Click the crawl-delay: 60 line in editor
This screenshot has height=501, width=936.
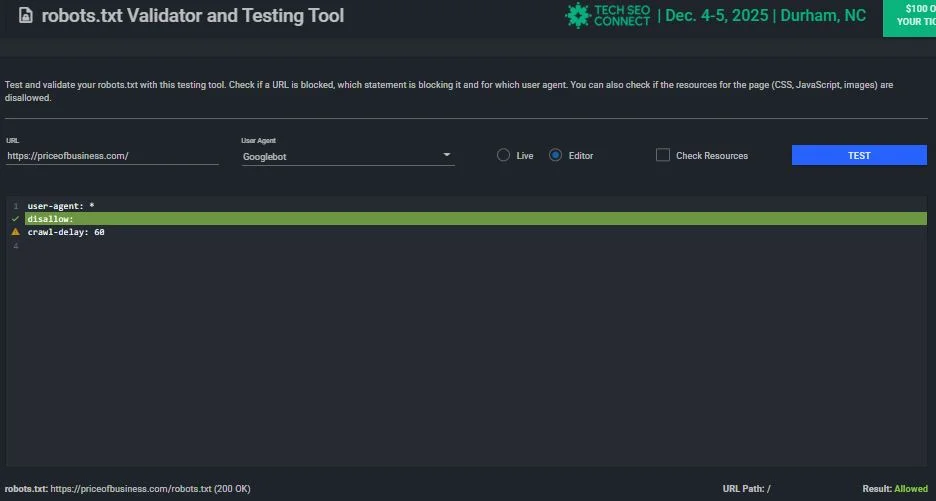[x=476, y=232]
